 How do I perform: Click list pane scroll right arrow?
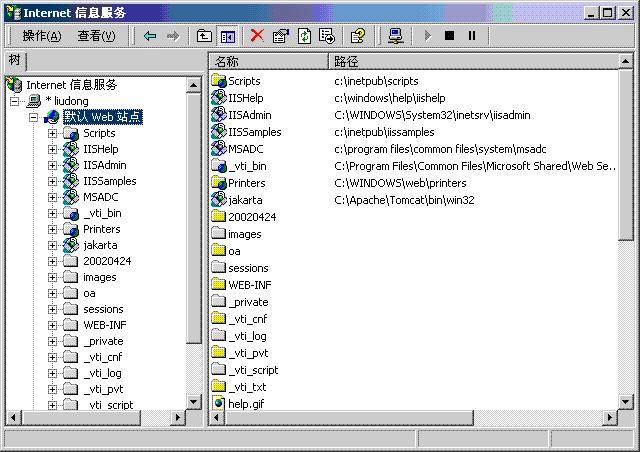click(610, 417)
